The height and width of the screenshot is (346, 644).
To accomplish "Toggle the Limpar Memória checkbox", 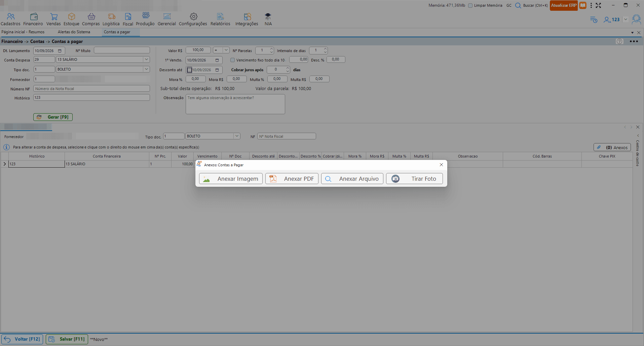I will 470,5.
